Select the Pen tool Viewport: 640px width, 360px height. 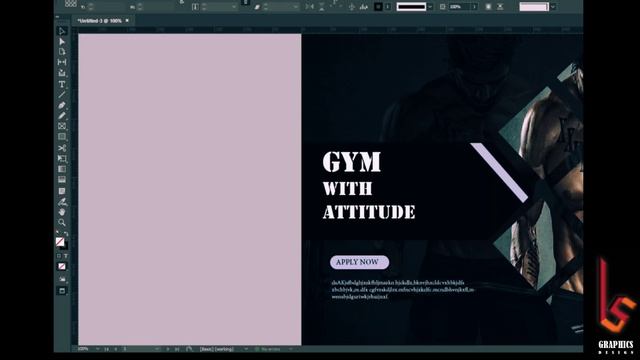tap(62, 105)
